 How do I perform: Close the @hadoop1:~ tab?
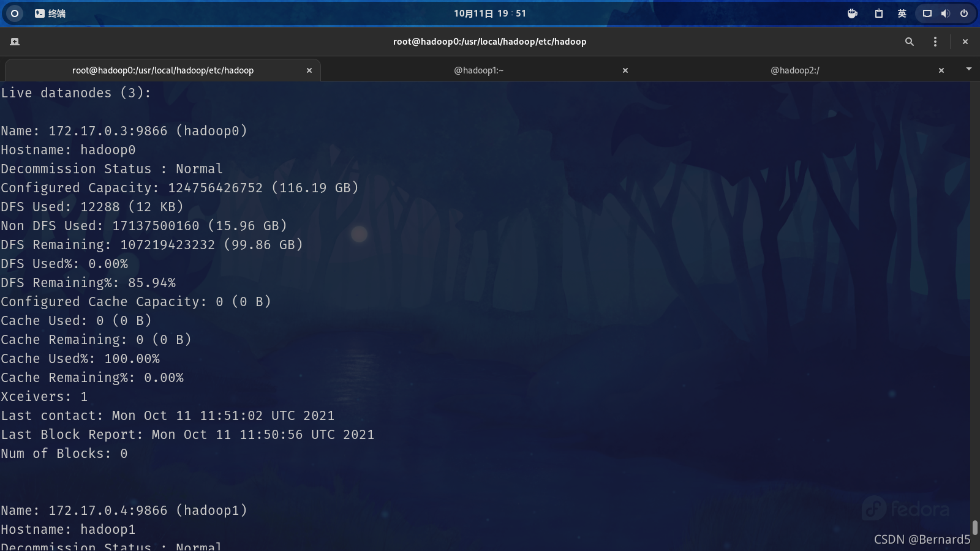(x=625, y=70)
